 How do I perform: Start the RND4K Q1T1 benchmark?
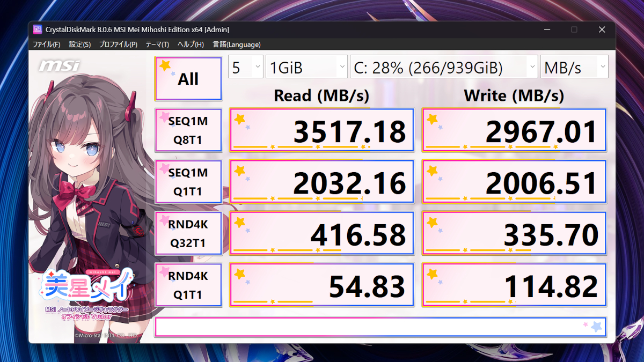[188, 285]
